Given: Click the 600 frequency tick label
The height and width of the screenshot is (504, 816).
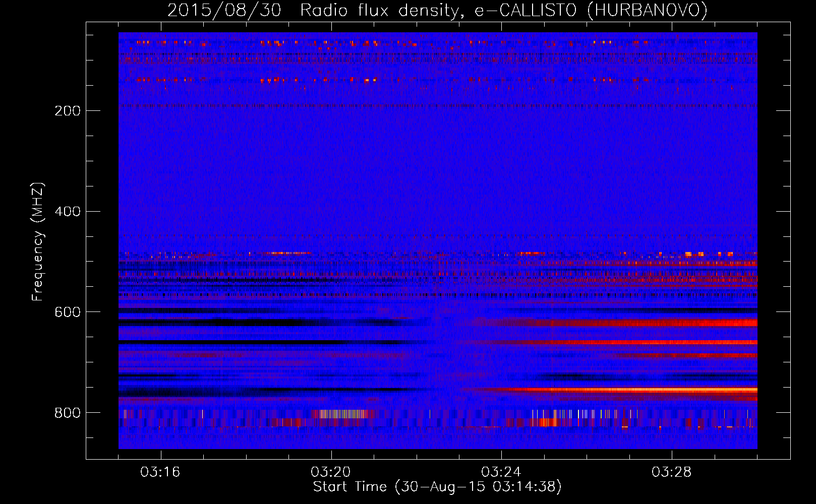Looking at the screenshot, I should [68, 312].
